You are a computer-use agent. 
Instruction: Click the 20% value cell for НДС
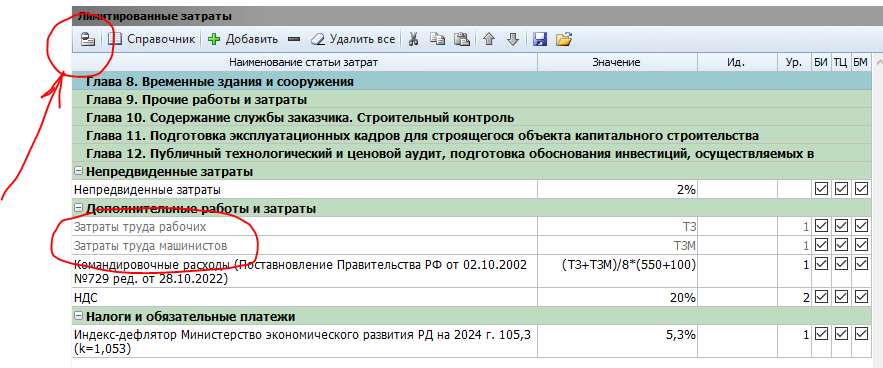tap(617, 297)
